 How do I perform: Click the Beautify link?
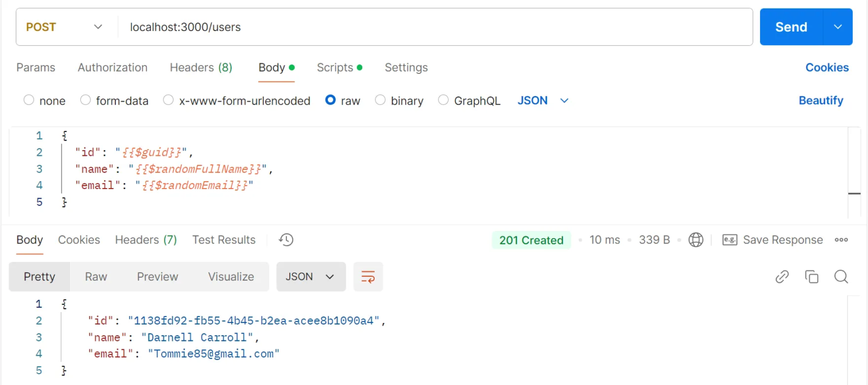[821, 100]
